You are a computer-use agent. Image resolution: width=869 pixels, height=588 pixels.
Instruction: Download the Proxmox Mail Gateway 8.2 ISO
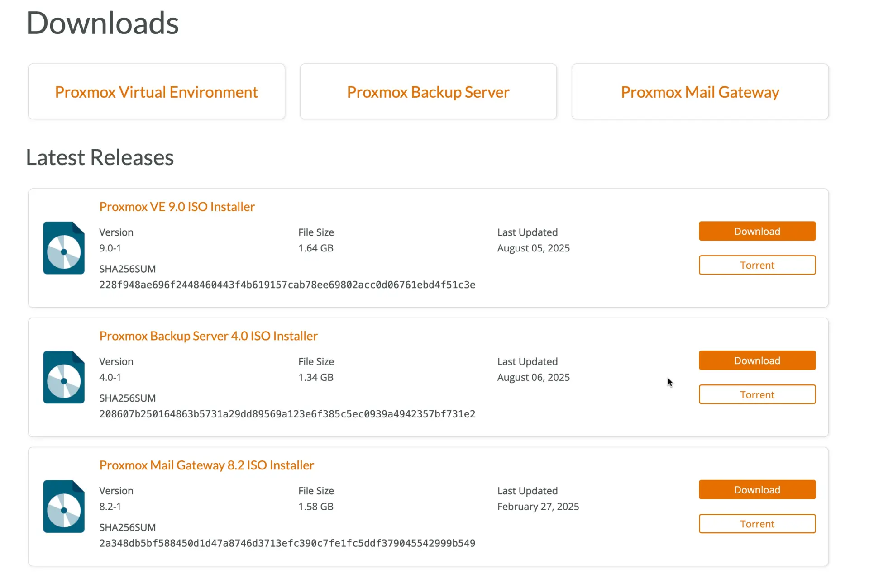click(x=757, y=489)
